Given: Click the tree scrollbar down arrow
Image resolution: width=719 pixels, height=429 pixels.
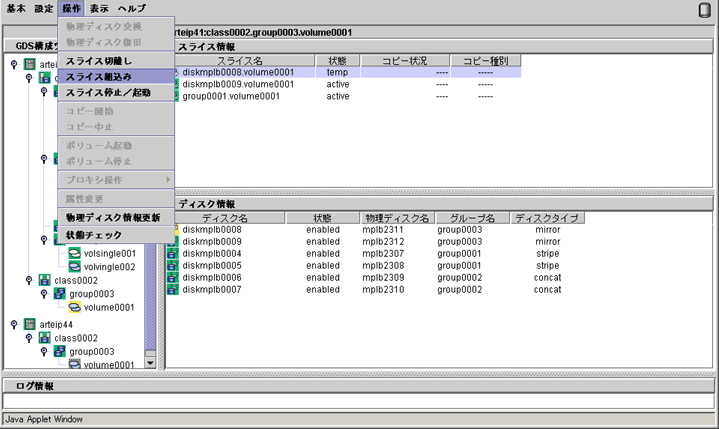Looking at the screenshot, I should (151, 363).
